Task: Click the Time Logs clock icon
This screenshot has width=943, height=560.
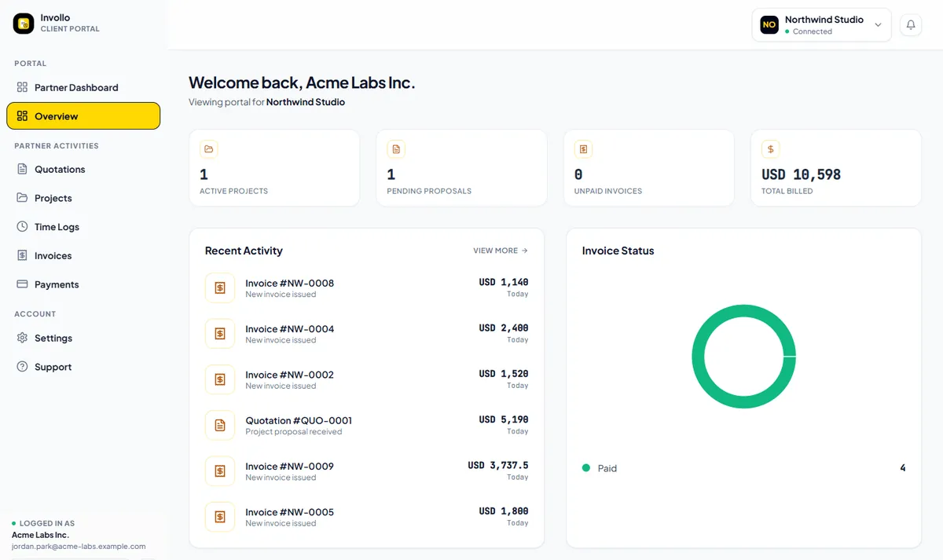Action: click(x=22, y=227)
